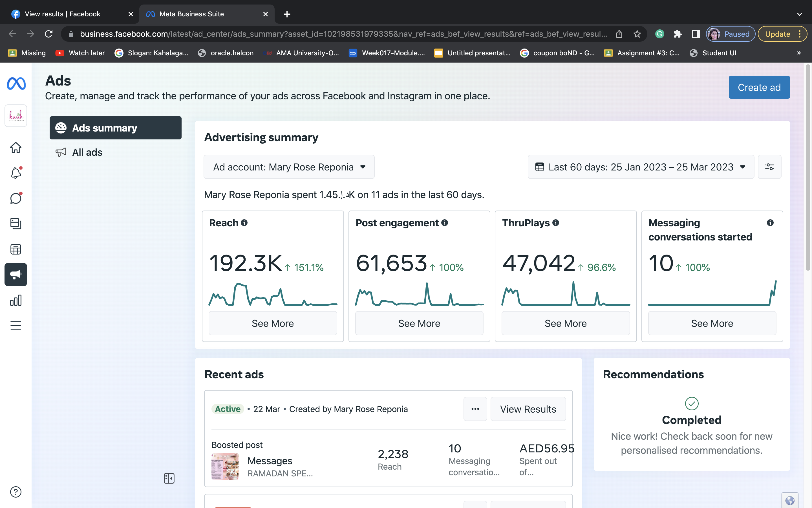812x508 pixels.
Task: Expand the Ad account dropdown
Action: point(289,167)
